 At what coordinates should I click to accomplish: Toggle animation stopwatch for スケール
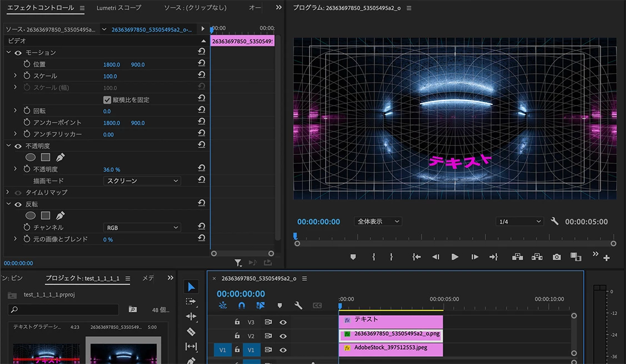click(x=27, y=75)
